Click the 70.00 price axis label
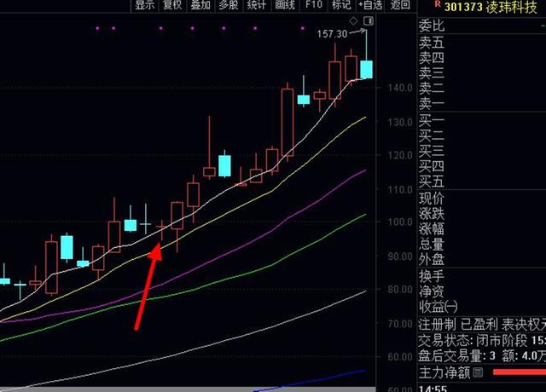Viewport: 546px width, 392px height. click(400, 324)
